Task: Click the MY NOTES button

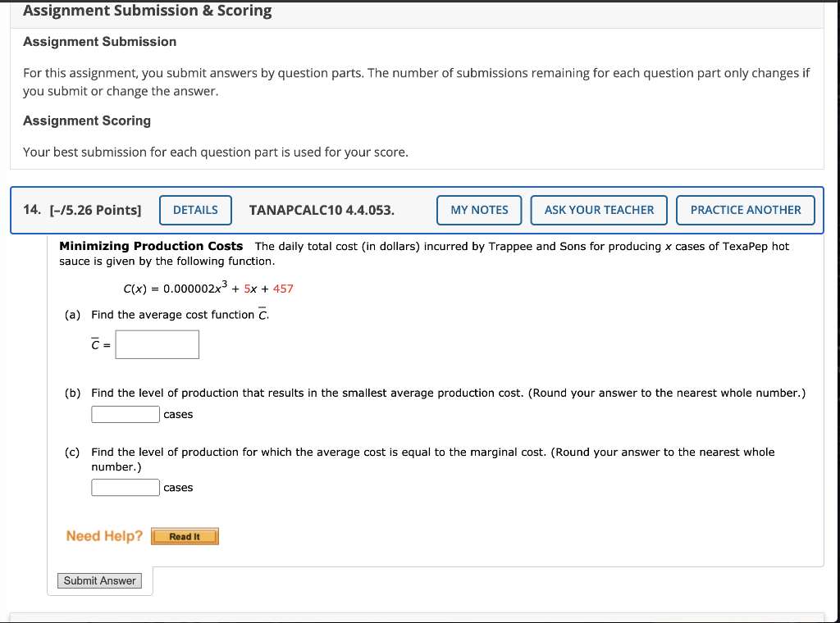Action: coord(479,210)
